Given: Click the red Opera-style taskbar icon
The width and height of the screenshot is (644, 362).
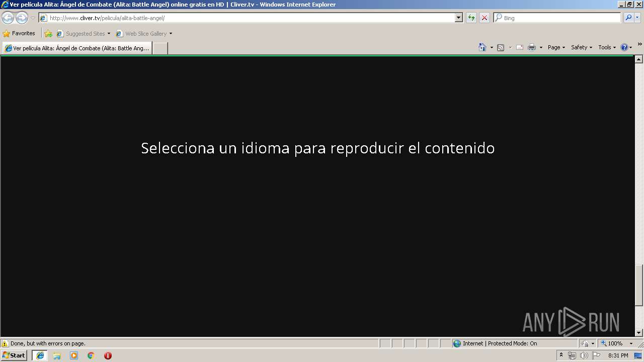Looking at the screenshot, I should point(108,355).
